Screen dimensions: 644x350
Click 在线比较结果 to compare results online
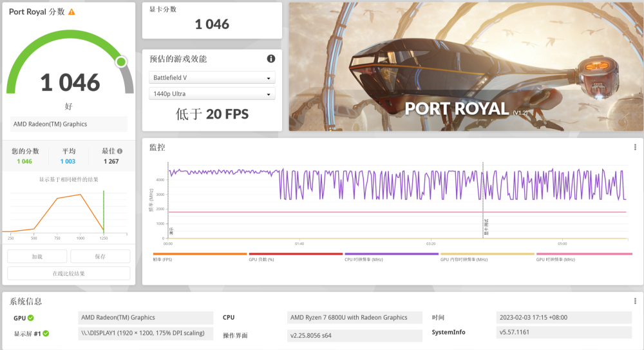click(68, 273)
